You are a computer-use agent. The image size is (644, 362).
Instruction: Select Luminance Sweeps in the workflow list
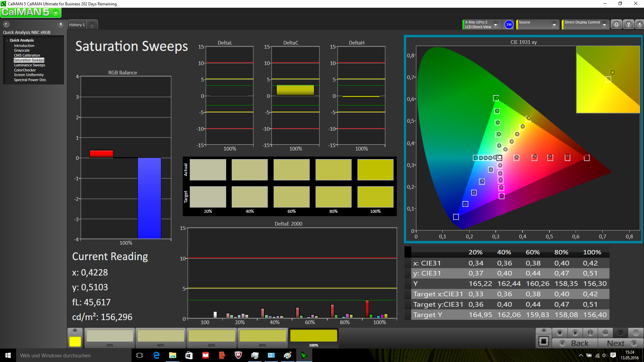[30, 65]
